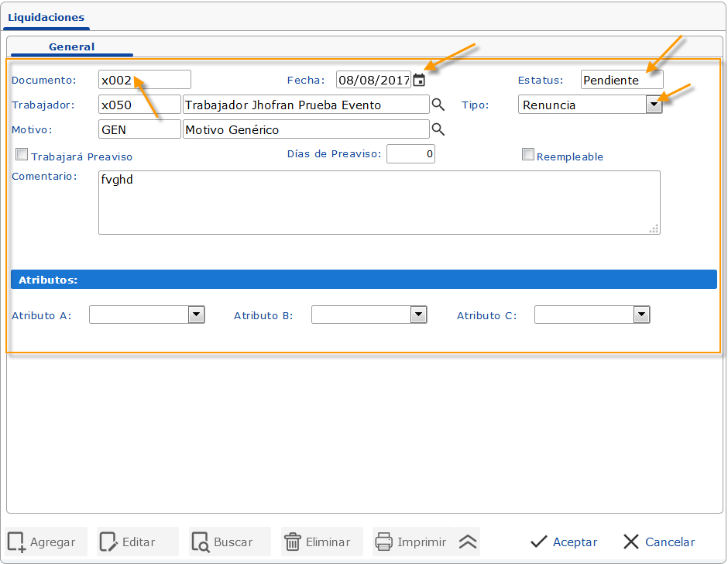Switch to the Liquidaciones tab
Viewport: 728px width, 564px height.
point(46,17)
